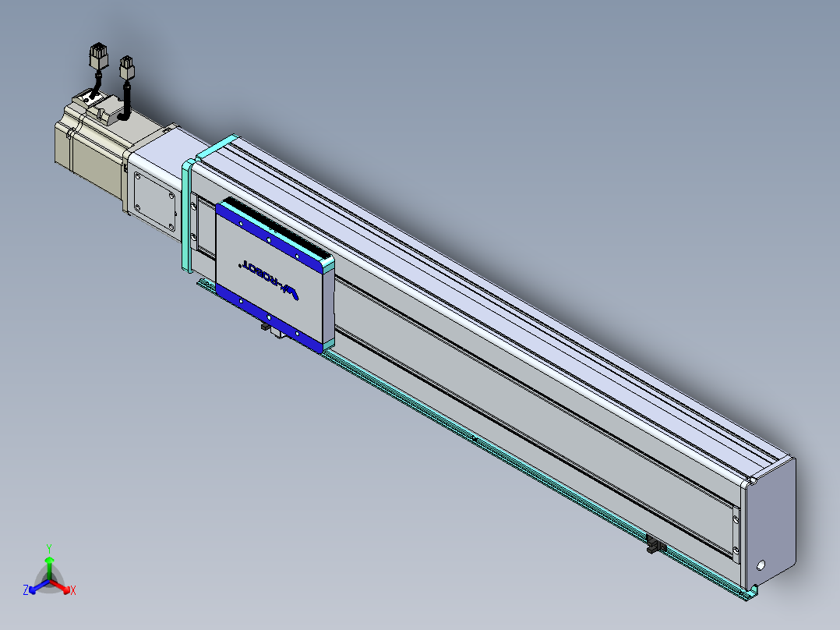
Task: Click the round hole on the end cap
Action: pos(761,565)
